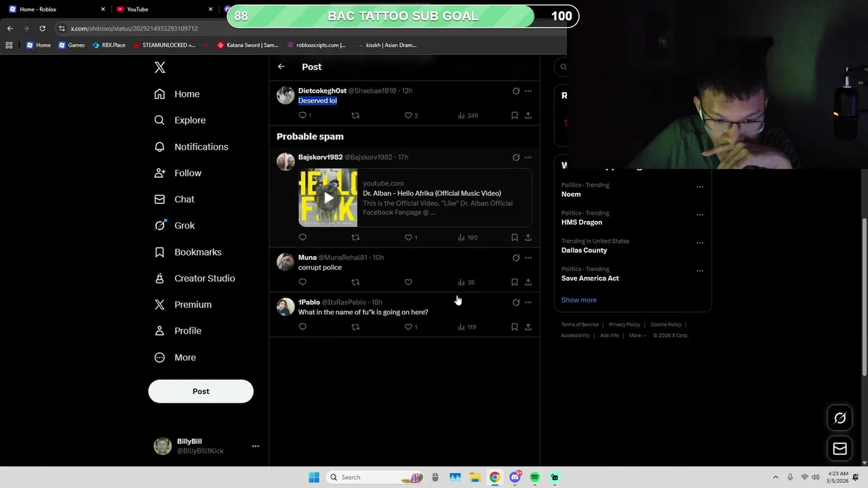Open RBX.Place bookmark in bookmarks bar

(109, 45)
